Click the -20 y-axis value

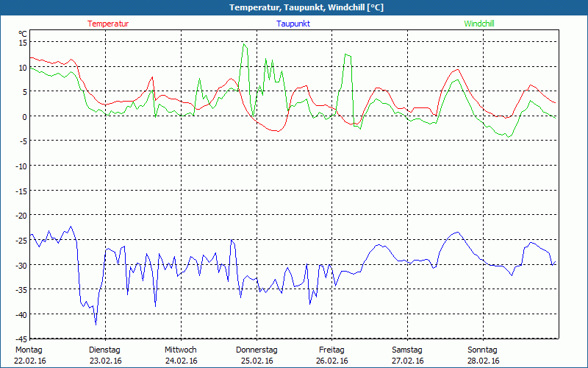[21, 216]
